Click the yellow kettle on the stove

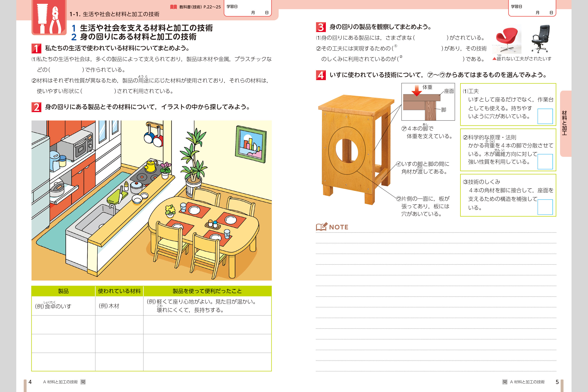pyautogui.click(x=151, y=166)
